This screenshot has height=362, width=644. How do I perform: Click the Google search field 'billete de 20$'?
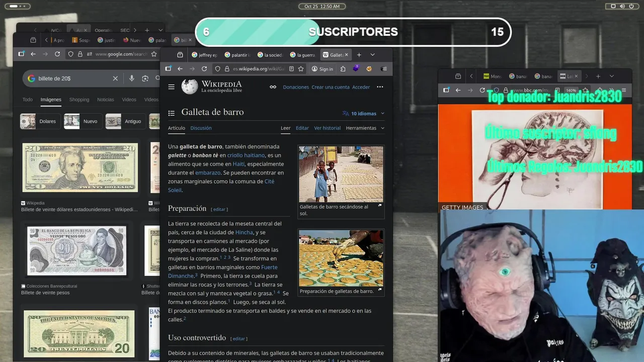pyautogui.click(x=73, y=78)
